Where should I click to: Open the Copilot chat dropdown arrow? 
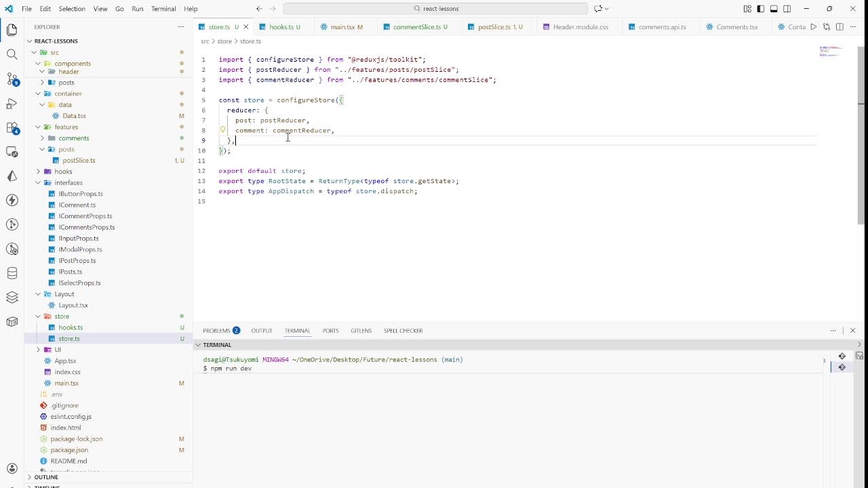point(606,9)
